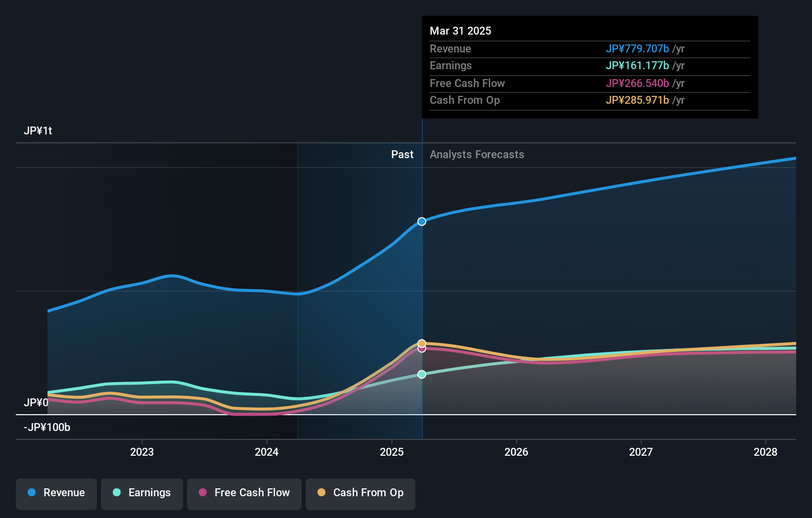
Task: Click the 2025 x-axis label
Action: tap(392, 452)
